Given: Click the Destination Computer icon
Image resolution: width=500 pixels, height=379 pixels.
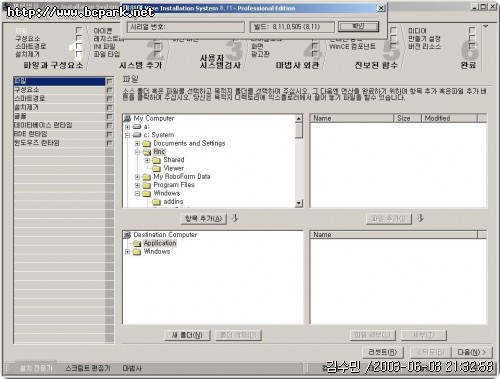Looking at the screenshot, I should [127, 235].
